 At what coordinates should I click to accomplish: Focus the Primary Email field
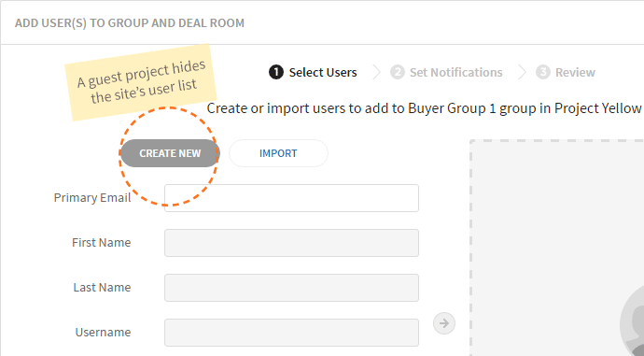(x=291, y=198)
